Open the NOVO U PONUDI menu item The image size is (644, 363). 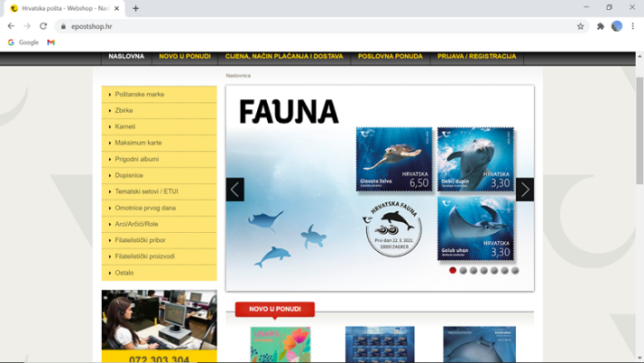coord(185,56)
